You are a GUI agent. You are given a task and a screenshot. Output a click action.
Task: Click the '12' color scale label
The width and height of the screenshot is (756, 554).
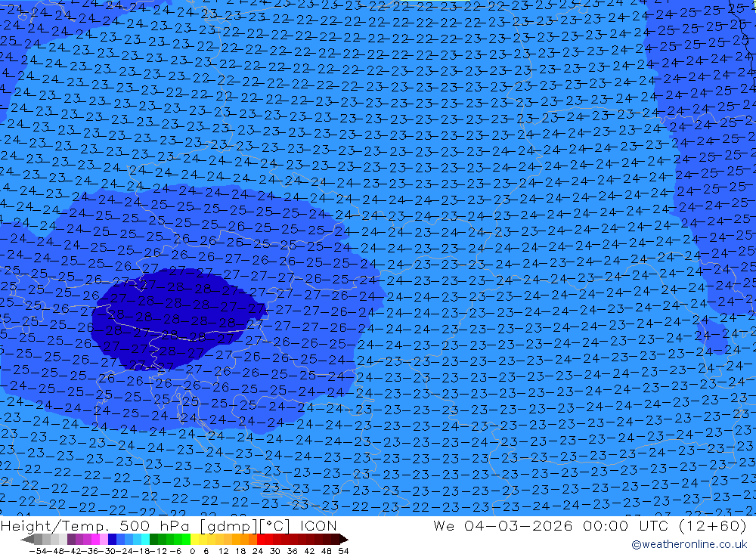(x=224, y=551)
